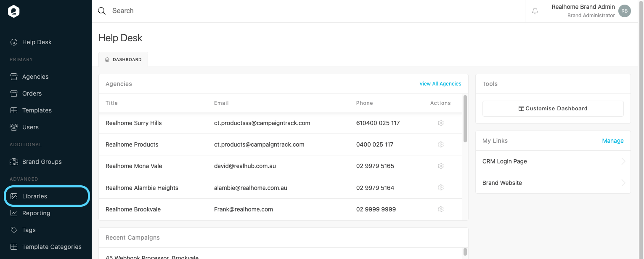Click phone 02 9979 5165
The width and height of the screenshot is (644, 259).
tap(375, 166)
